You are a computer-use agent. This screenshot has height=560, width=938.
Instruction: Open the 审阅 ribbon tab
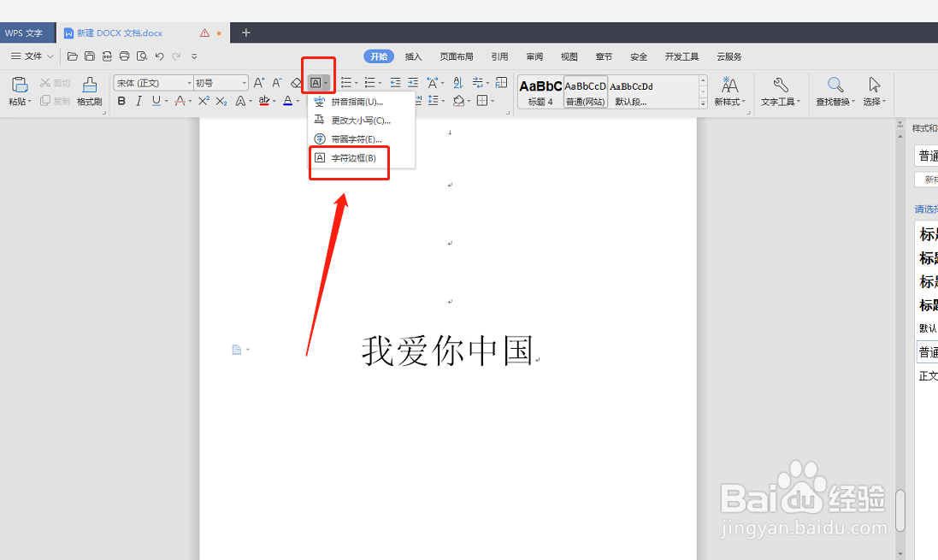point(534,56)
